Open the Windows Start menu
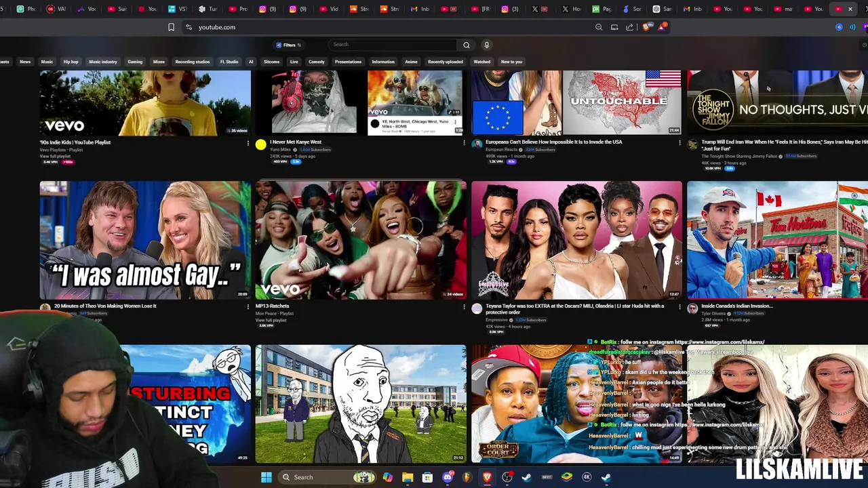The width and height of the screenshot is (868, 488). [267, 477]
